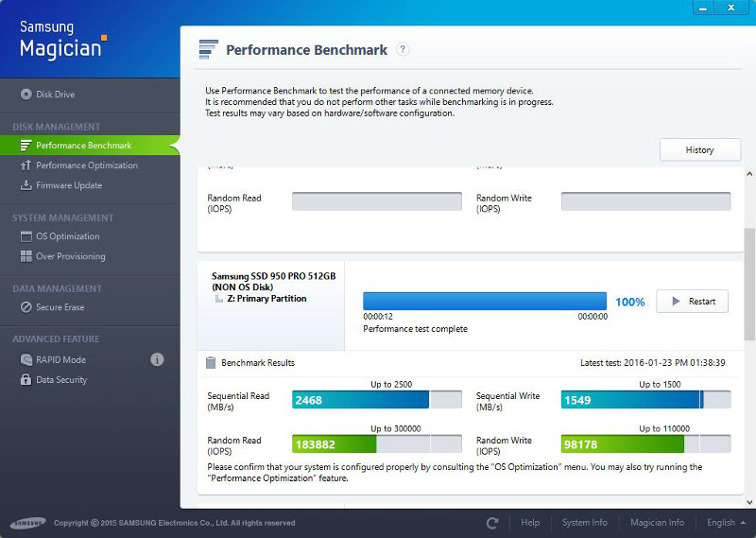Viewport: 756px width, 538px height.
Task: Click the Over Provisioning grid icon
Action: click(x=26, y=256)
